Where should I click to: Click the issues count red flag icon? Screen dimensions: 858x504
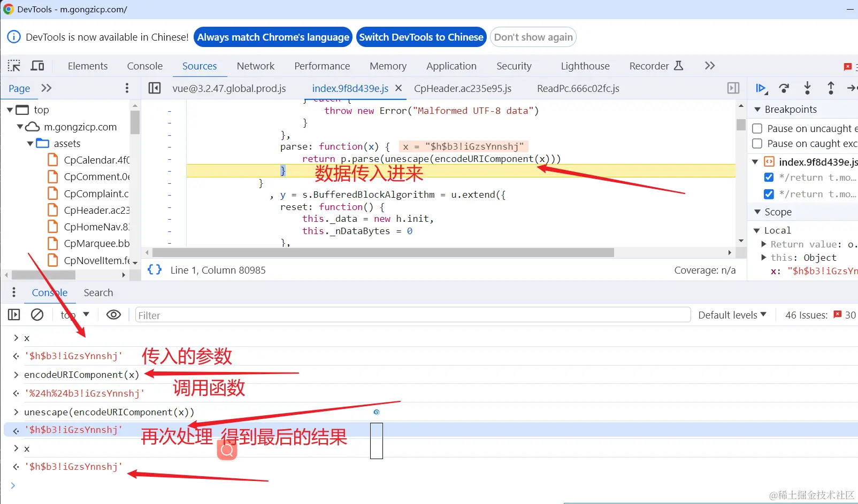tap(838, 315)
